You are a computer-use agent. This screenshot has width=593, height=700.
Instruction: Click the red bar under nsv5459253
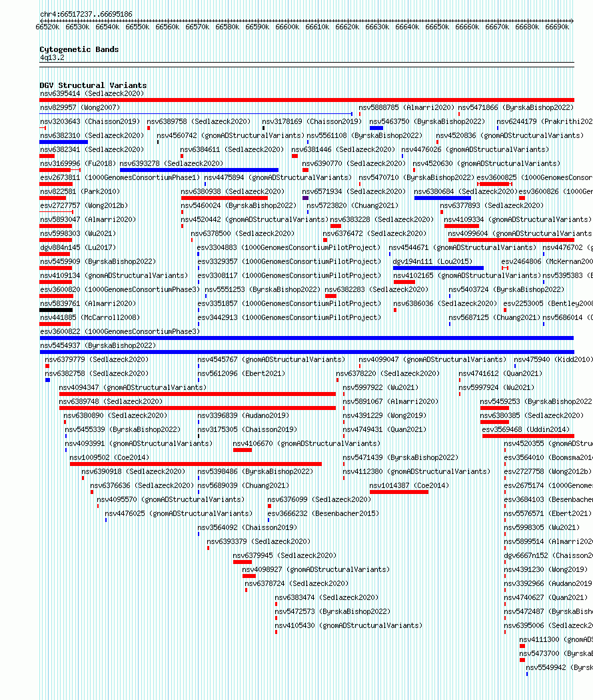point(494,408)
